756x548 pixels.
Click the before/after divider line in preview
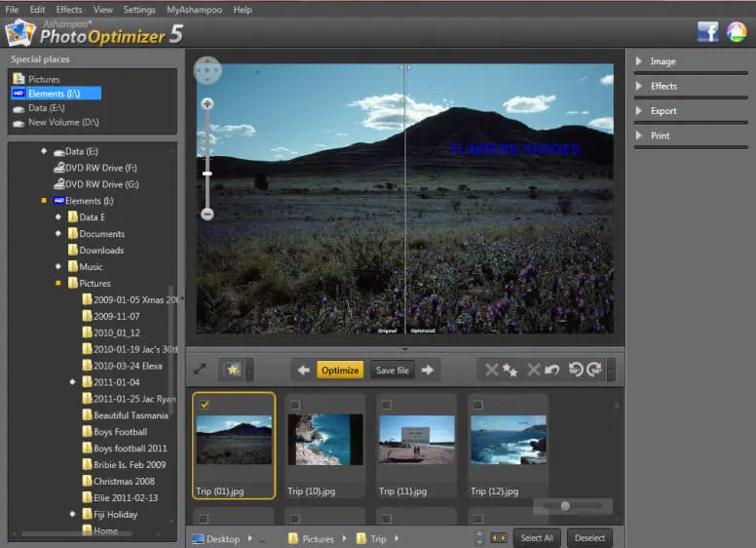tap(405, 198)
